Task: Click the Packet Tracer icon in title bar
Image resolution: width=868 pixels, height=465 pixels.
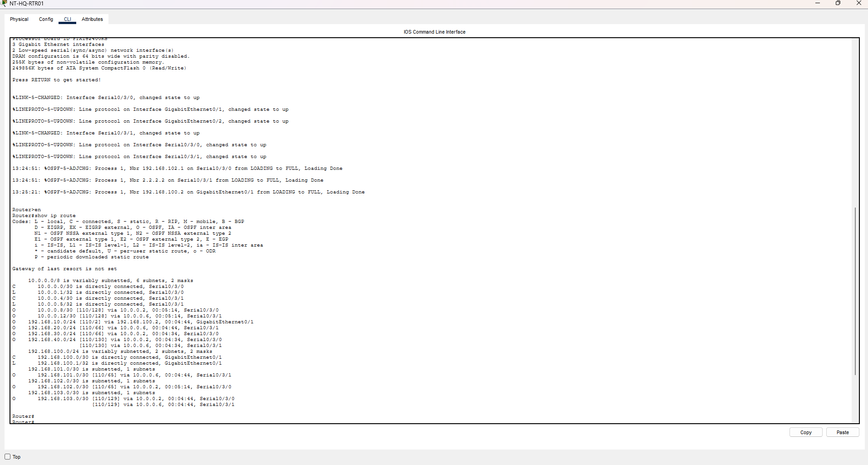Action: (5, 3)
